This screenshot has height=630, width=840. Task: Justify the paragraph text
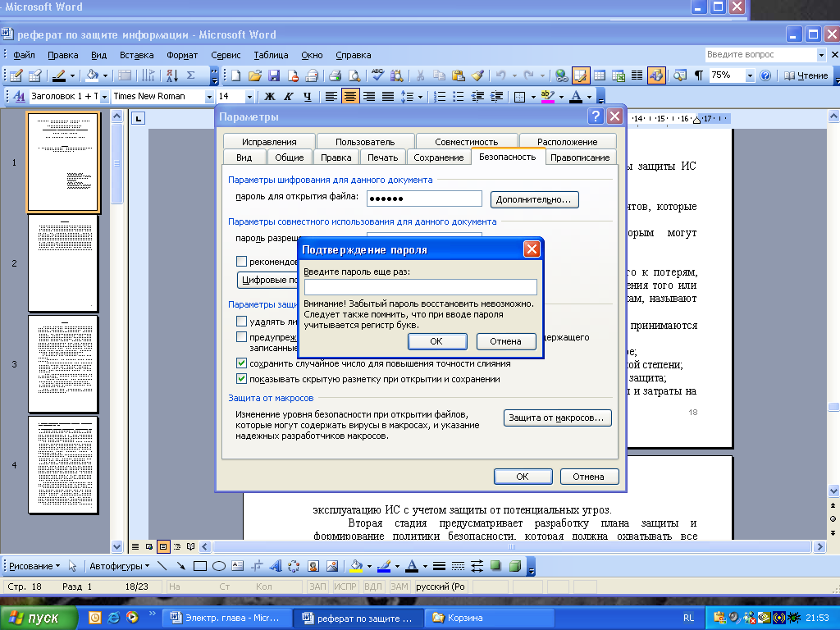(388, 97)
